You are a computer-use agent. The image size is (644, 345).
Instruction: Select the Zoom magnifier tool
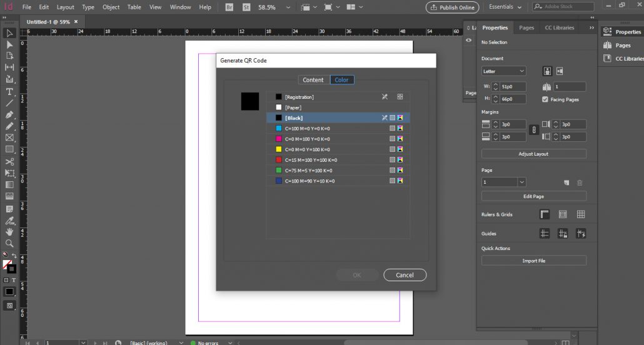[x=9, y=244]
